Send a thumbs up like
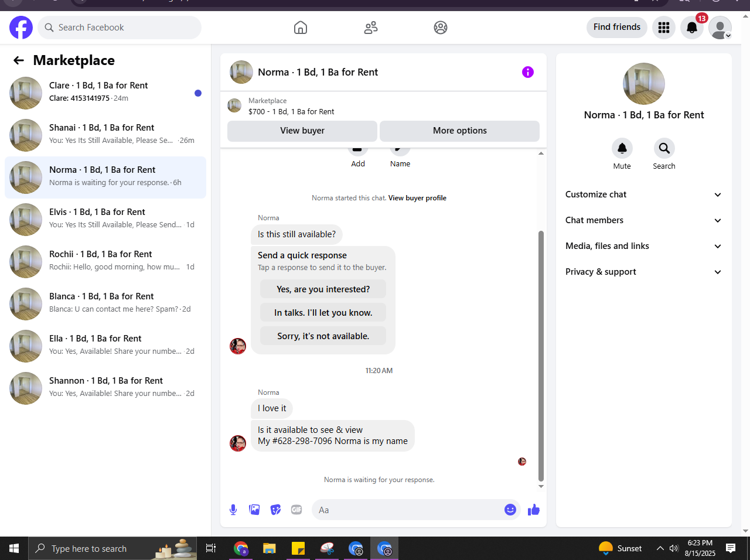Viewport: 750px width, 560px height. coord(533,510)
